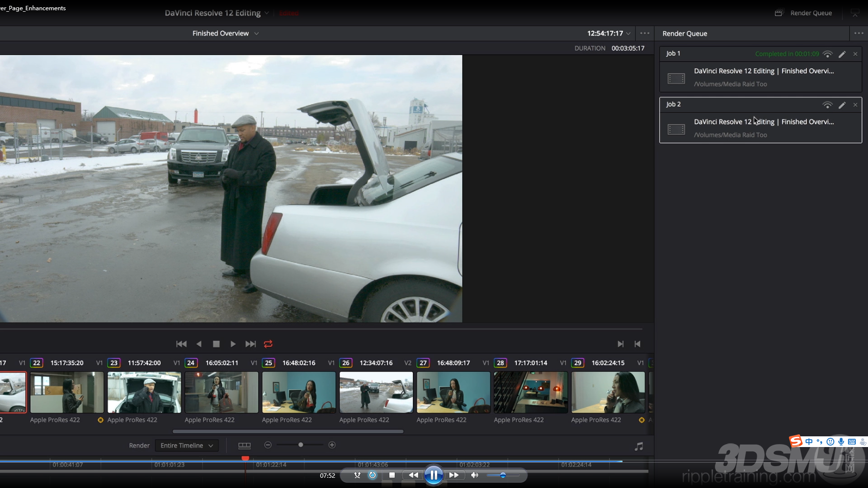This screenshot has width=868, height=488.
Task: Activate IME voice input microphone
Action: pos(841,442)
